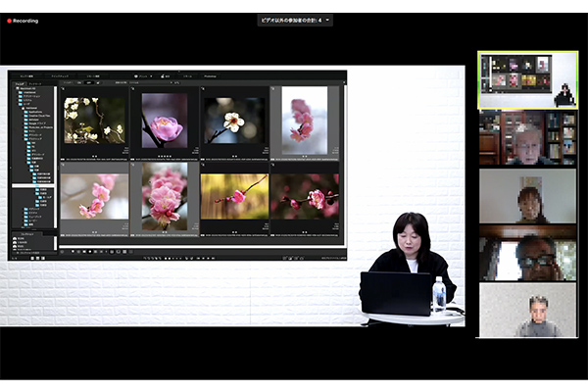The image size is (588, 392).
Task: Select the white flower on dark background
Action: coord(234,119)
